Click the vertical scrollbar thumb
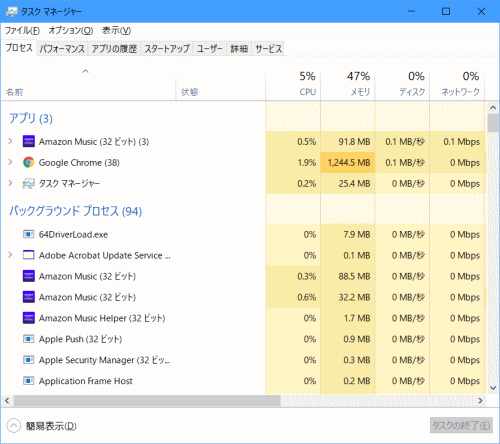 [493, 123]
